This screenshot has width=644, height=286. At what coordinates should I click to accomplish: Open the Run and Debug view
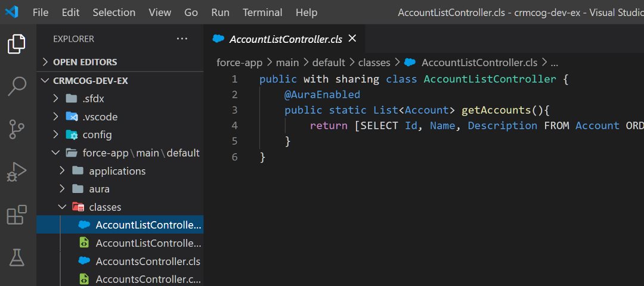[x=17, y=172]
